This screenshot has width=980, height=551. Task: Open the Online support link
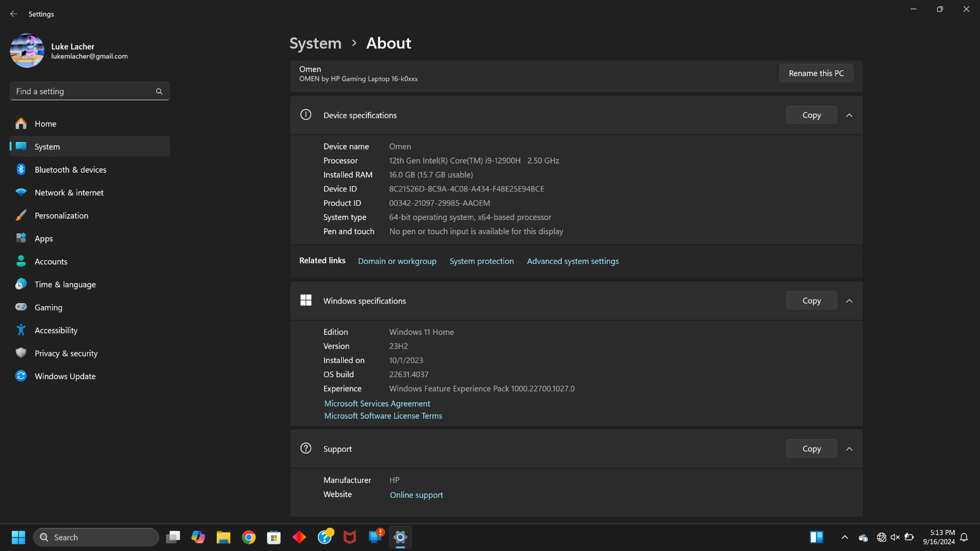[417, 495]
